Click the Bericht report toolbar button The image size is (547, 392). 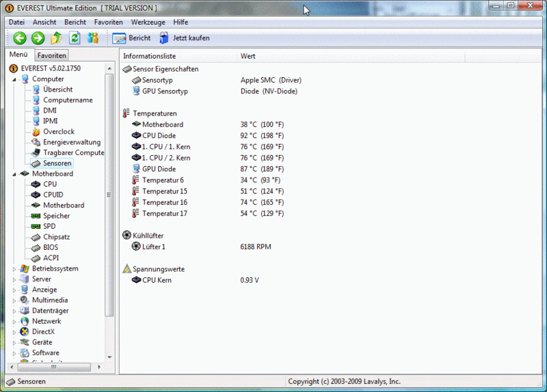click(x=131, y=38)
